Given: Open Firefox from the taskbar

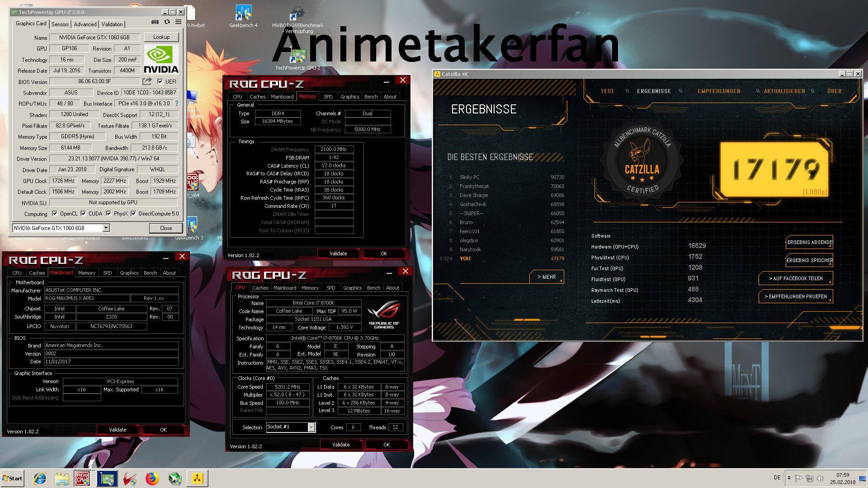Looking at the screenshot, I should (152, 479).
